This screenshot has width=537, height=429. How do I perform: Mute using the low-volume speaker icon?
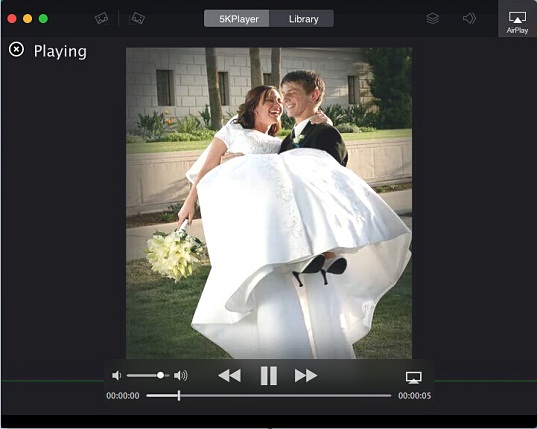116,376
